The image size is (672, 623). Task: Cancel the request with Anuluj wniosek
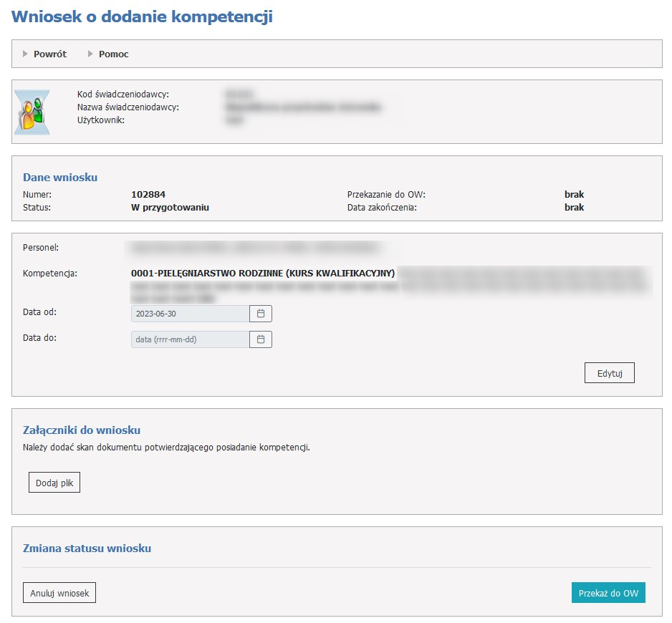coord(59,593)
